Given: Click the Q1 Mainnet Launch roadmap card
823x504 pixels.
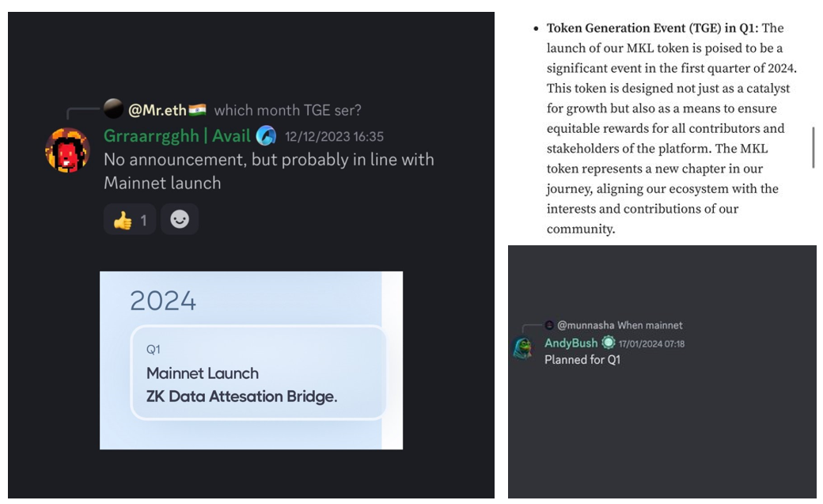Looking at the screenshot, I should click(259, 373).
